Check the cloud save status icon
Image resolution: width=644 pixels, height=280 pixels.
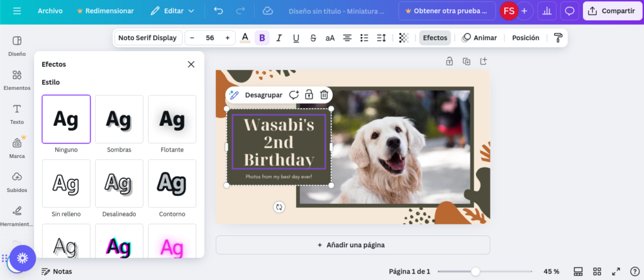tap(268, 11)
